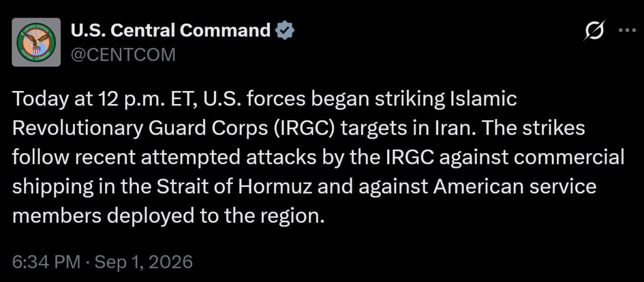The image size is (644, 282).
Task: Click 'members deployed to the region' line
Action: [166, 216]
